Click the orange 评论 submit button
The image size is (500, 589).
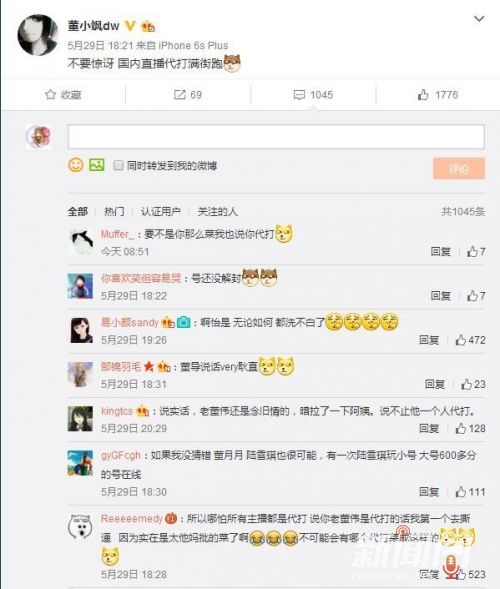point(459,169)
